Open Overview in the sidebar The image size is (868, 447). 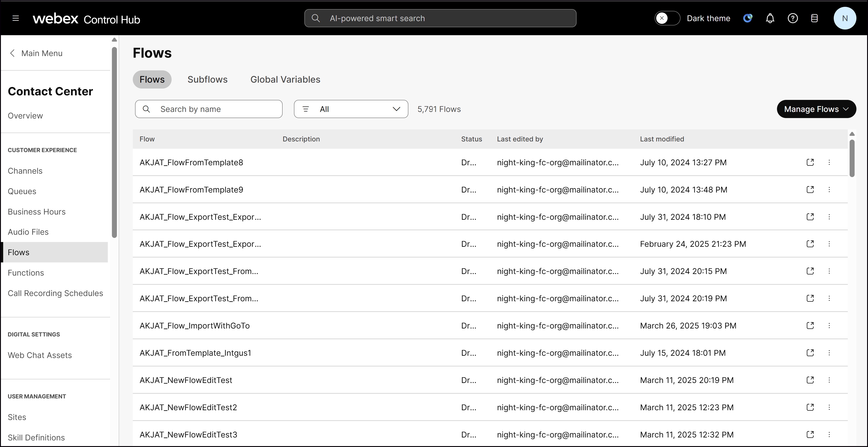pyautogui.click(x=25, y=116)
